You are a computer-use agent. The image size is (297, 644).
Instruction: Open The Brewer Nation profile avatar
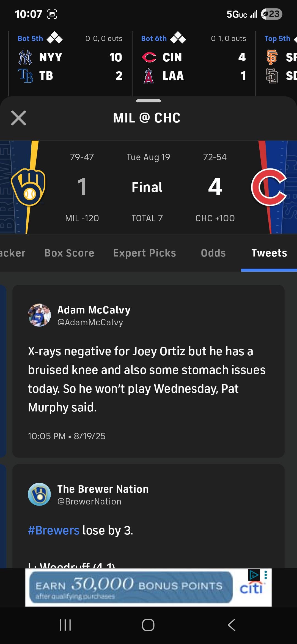click(x=39, y=494)
